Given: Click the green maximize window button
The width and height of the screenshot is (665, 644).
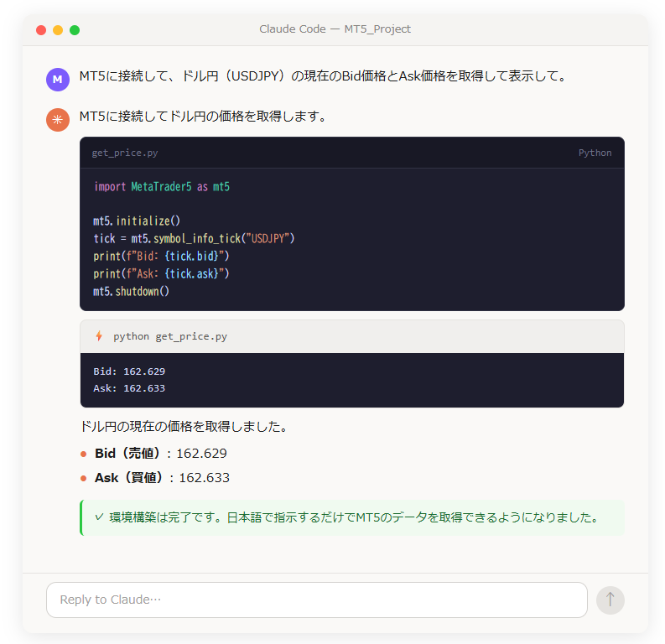Looking at the screenshot, I should [x=75, y=30].
